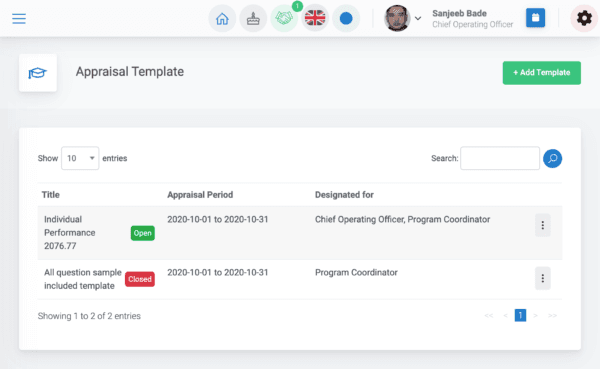The image size is (600, 369).
Task: Click the Add Template button
Action: (x=541, y=73)
